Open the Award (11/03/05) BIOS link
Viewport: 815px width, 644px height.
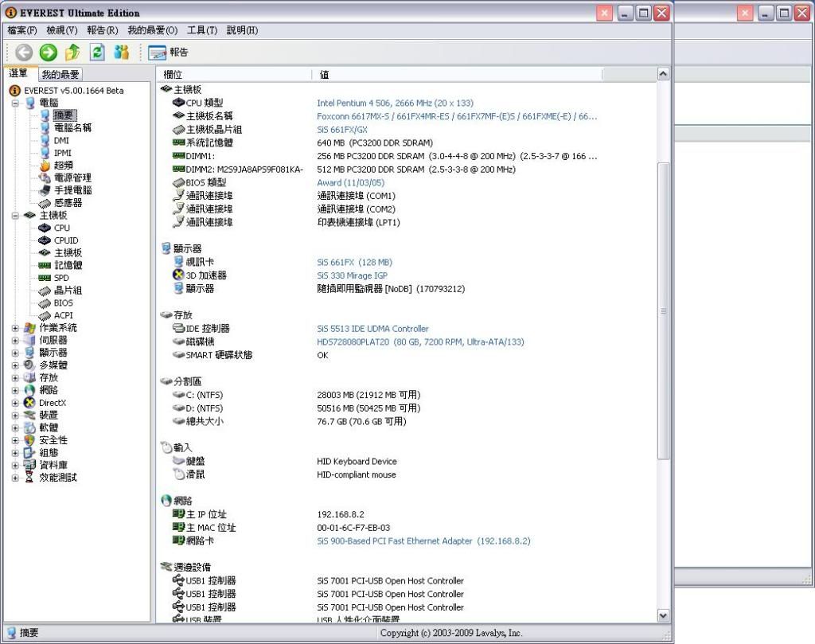tap(351, 182)
